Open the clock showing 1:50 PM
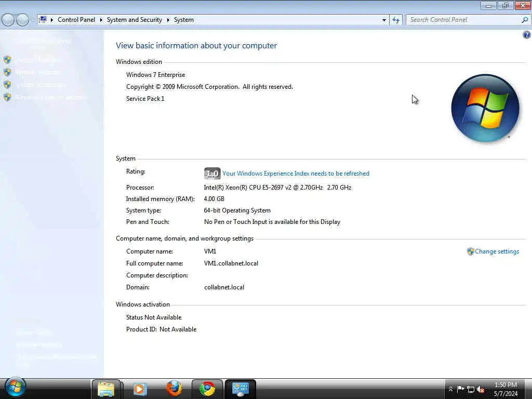The height and width of the screenshot is (399, 532). 506,389
